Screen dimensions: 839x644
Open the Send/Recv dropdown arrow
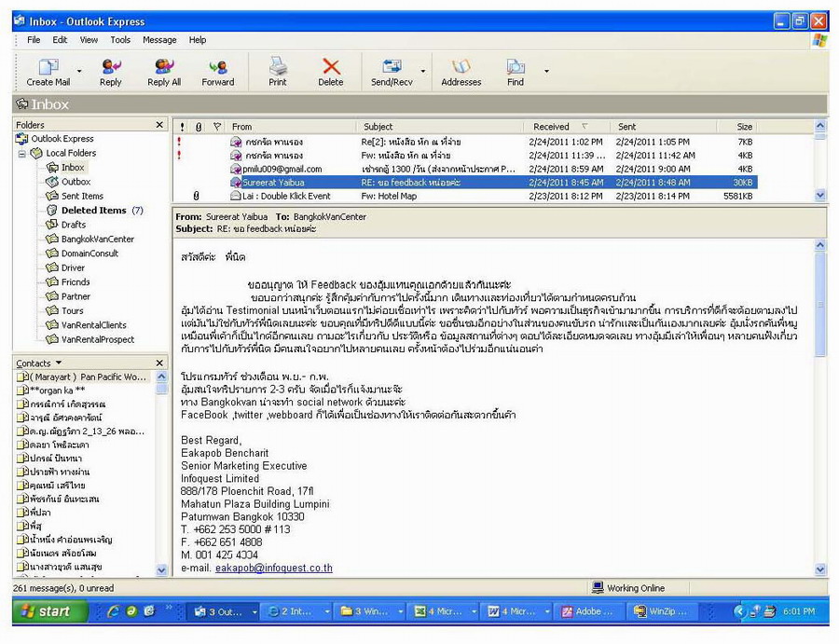pos(422,71)
